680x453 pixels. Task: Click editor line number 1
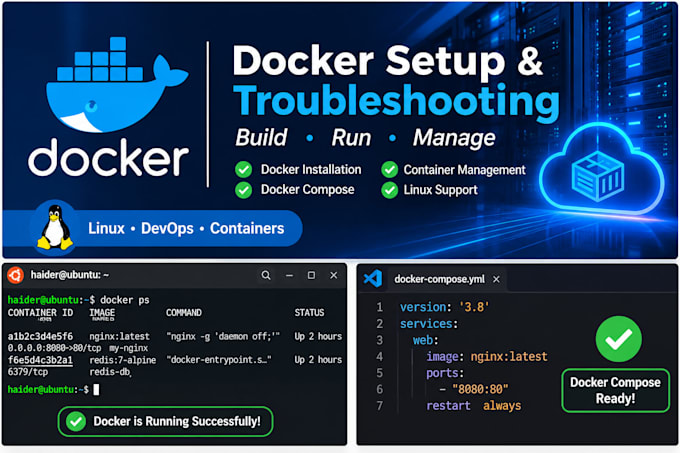pos(379,307)
